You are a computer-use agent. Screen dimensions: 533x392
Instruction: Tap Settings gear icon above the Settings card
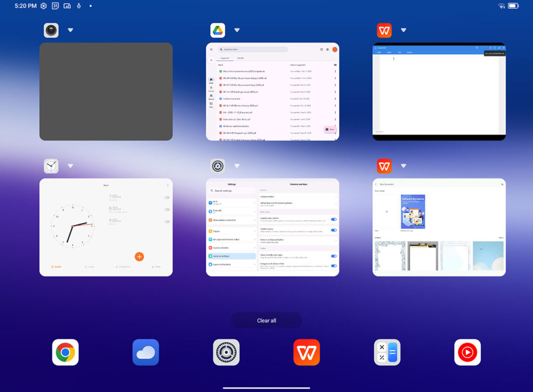click(x=218, y=166)
